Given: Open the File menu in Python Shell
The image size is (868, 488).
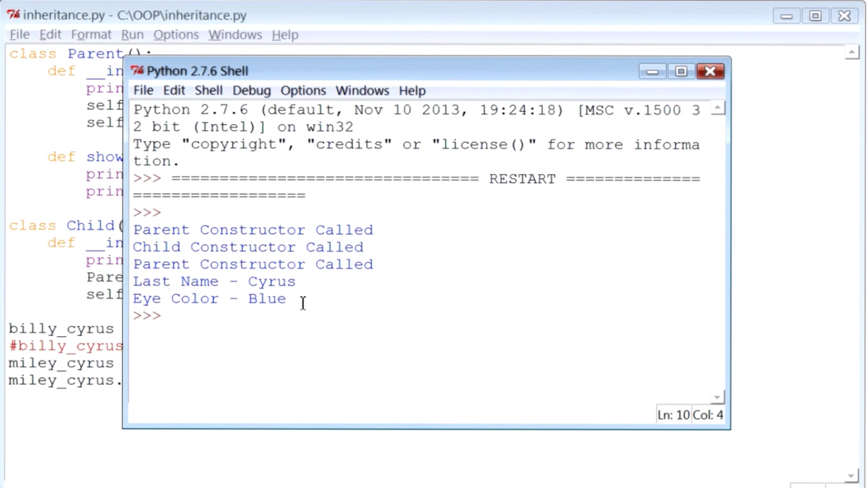Looking at the screenshot, I should pos(143,91).
